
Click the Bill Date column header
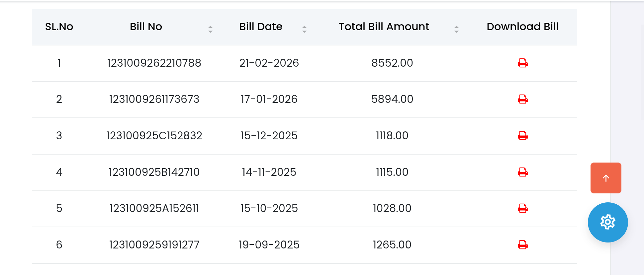tap(261, 27)
